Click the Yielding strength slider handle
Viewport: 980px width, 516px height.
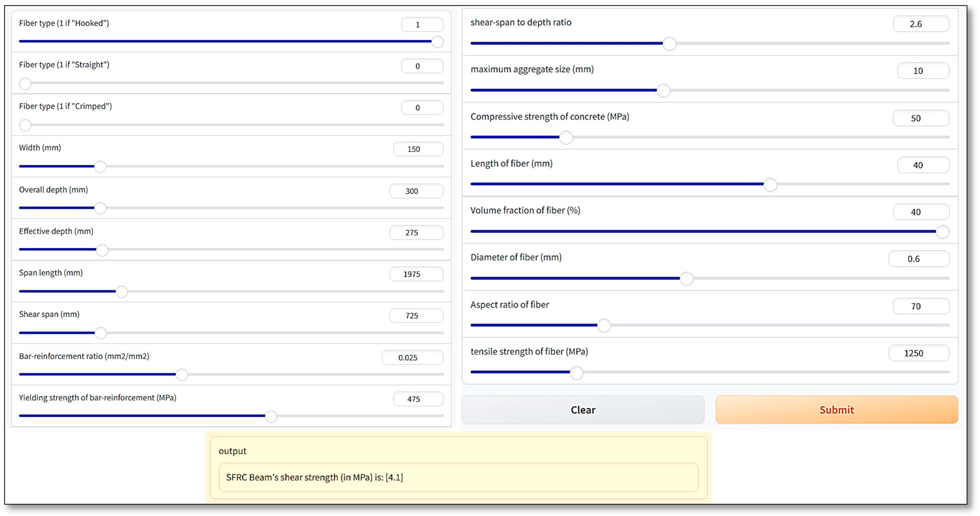pos(271,416)
